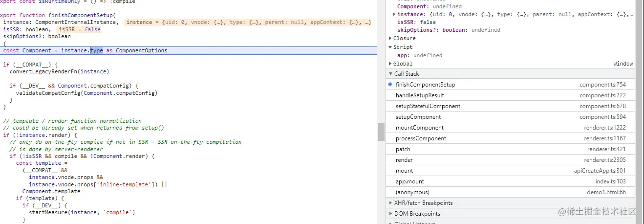Select render call stack frame
The height and width of the screenshot is (224, 644).
click(510, 160)
